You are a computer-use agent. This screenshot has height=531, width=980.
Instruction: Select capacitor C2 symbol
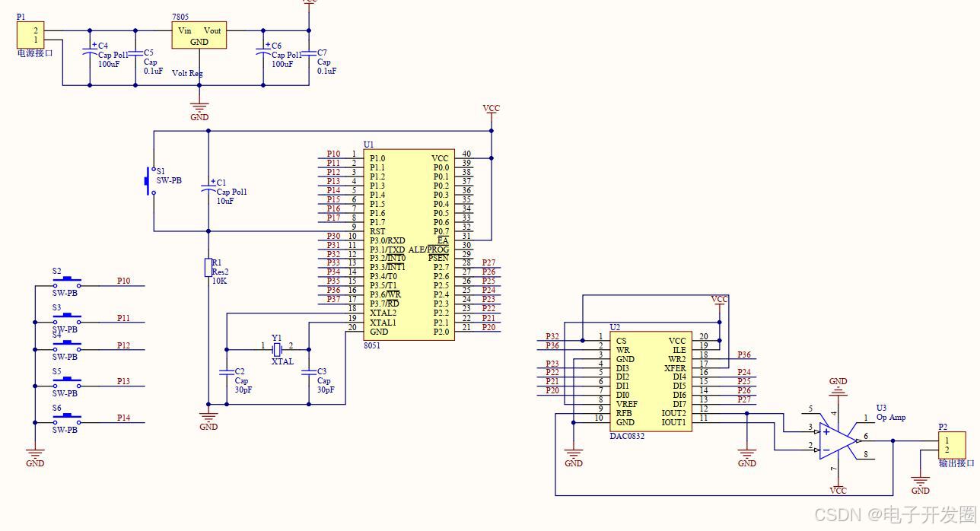(x=226, y=372)
